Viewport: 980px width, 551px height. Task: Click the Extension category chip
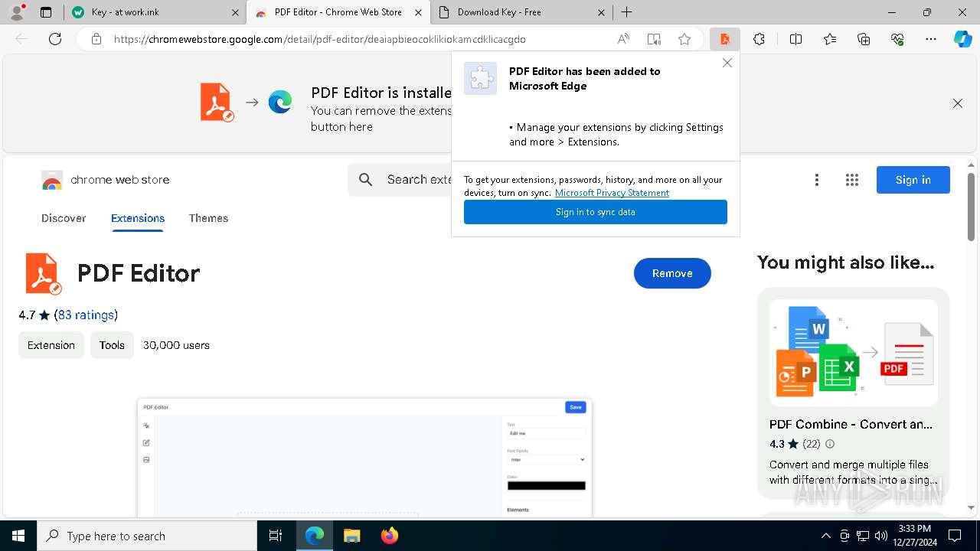[51, 345]
